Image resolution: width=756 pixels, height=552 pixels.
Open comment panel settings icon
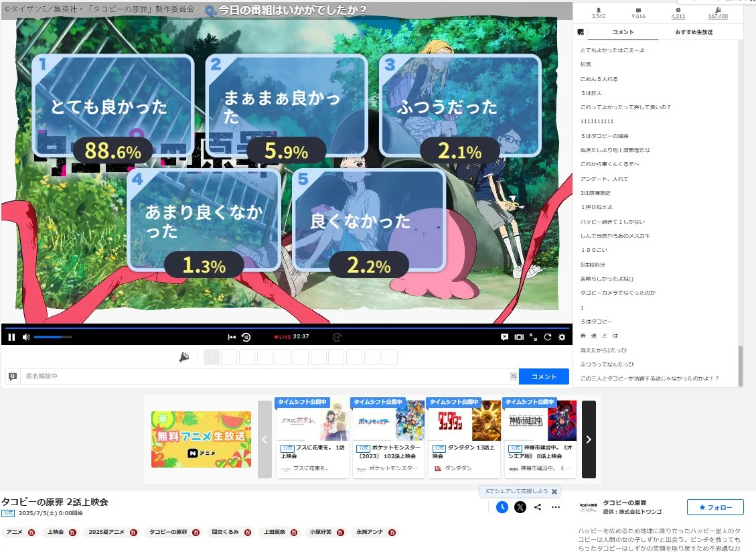click(581, 32)
